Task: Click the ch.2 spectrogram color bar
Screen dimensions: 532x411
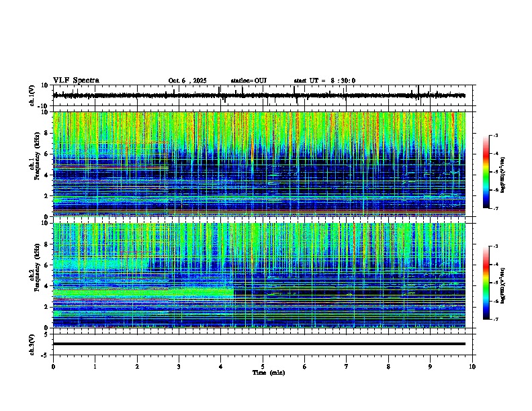Action: 486,283
